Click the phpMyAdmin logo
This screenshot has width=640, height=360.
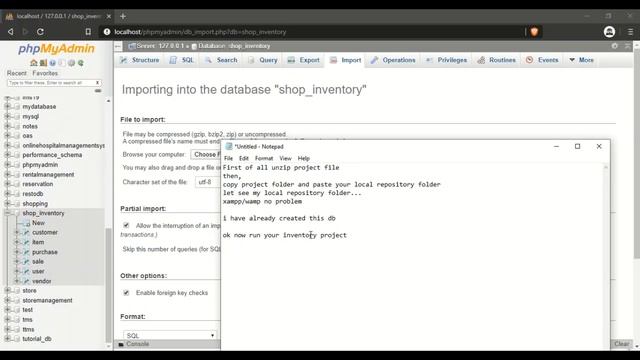[x=56, y=49]
